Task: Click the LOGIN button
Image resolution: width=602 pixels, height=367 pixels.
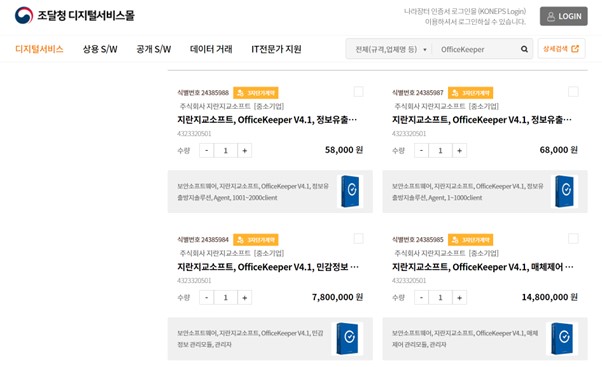Action: (x=564, y=16)
